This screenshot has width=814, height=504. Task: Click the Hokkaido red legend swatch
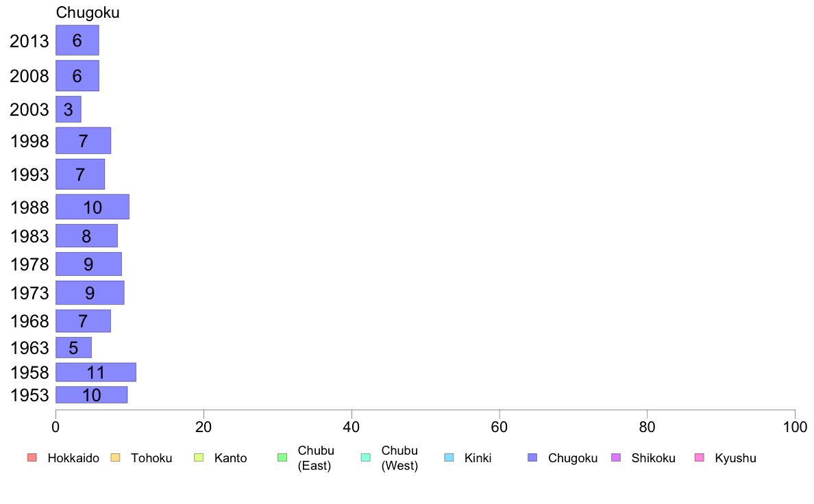(32, 457)
